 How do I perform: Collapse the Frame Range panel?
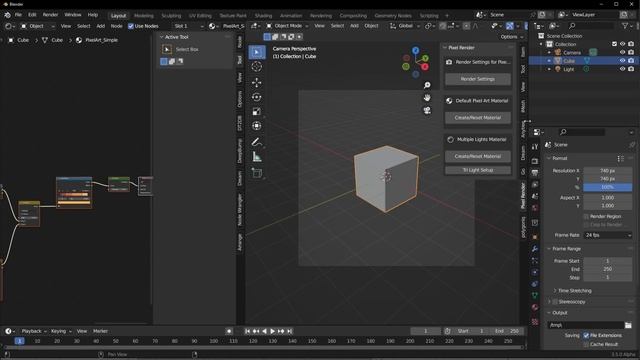[566, 249]
